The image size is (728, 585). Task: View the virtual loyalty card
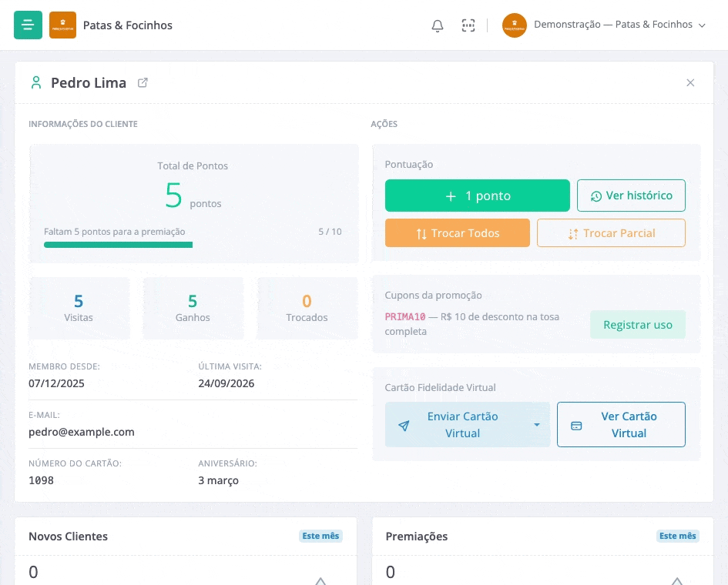[621, 424]
